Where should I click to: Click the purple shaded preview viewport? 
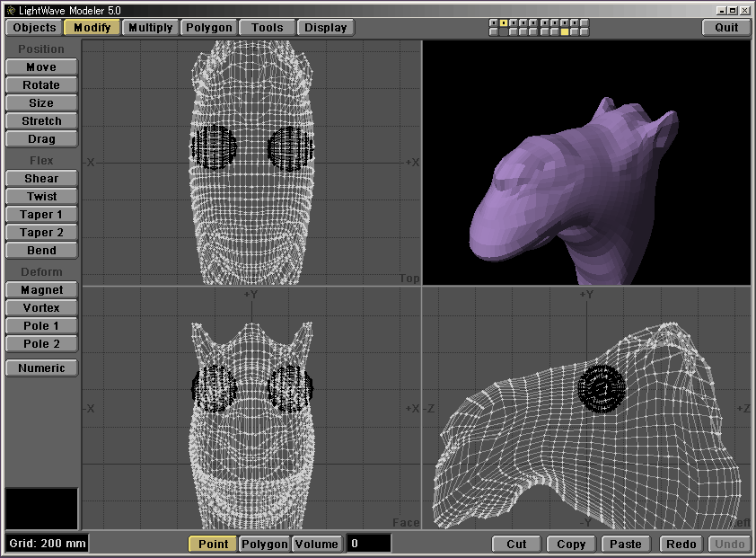585,162
